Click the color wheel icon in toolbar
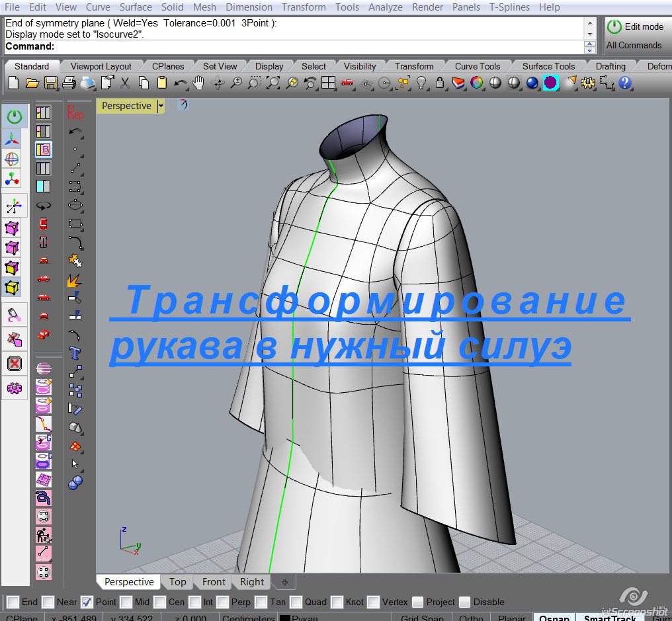The height and width of the screenshot is (621, 672). 476,83
